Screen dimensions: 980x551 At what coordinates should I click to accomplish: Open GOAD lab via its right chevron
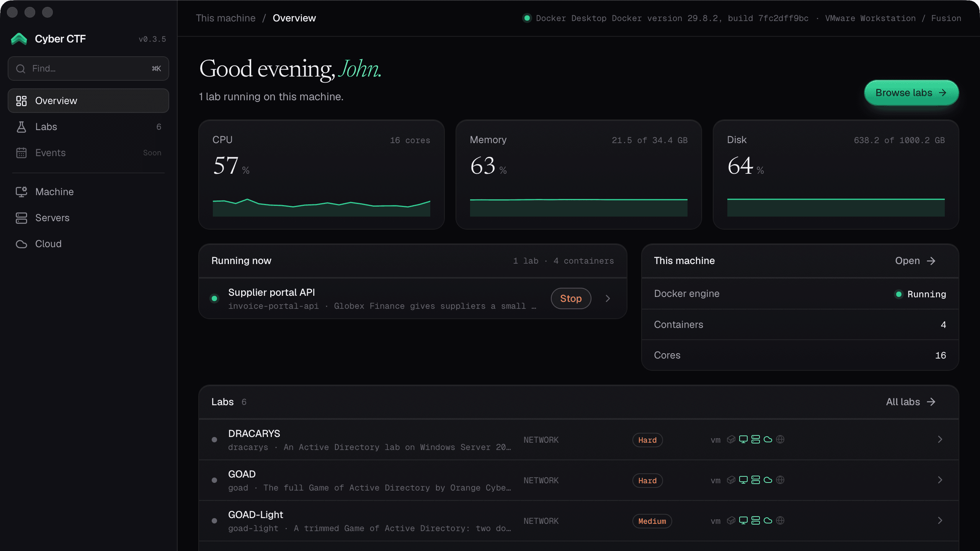coord(940,480)
